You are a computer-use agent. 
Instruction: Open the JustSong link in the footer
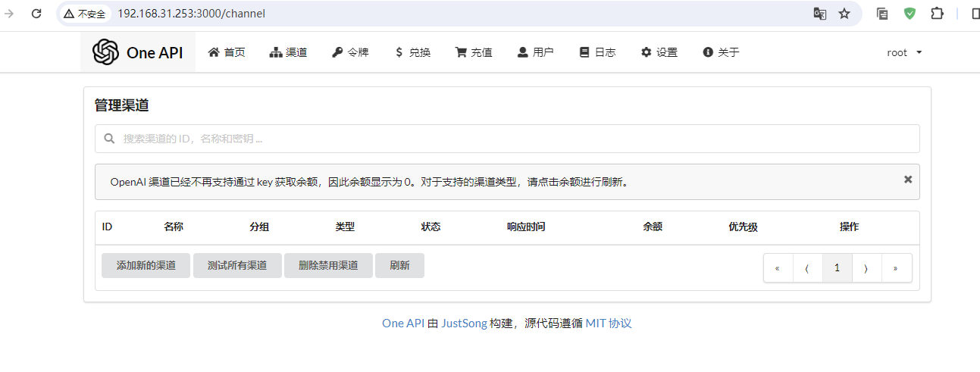coord(464,324)
